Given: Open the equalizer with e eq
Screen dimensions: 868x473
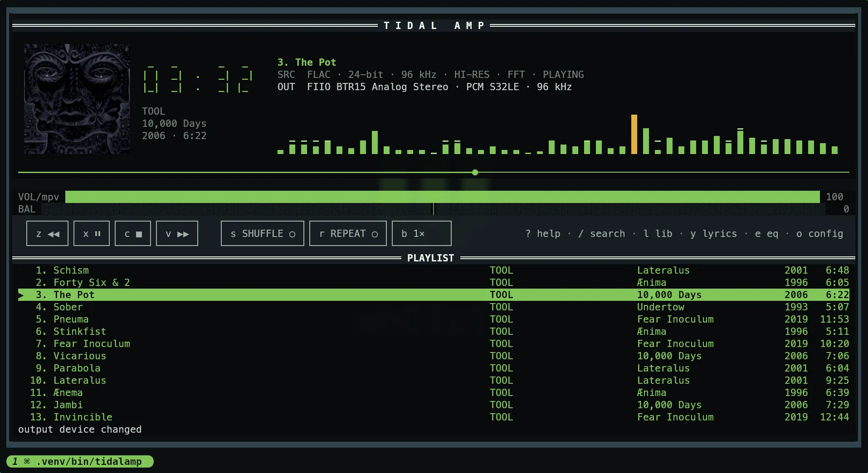Looking at the screenshot, I should tap(766, 234).
